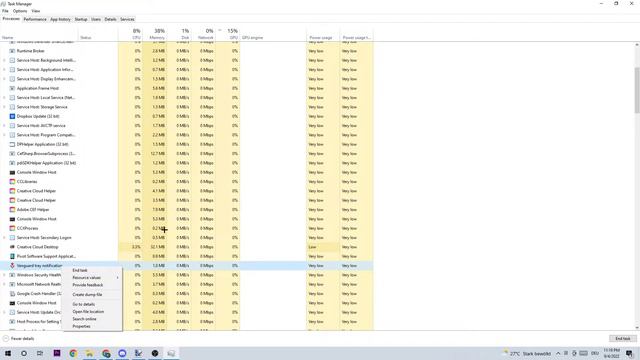Image resolution: width=640 pixels, height=360 pixels.
Task: Expand Service Host: Application Information row
Action: [4, 70]
